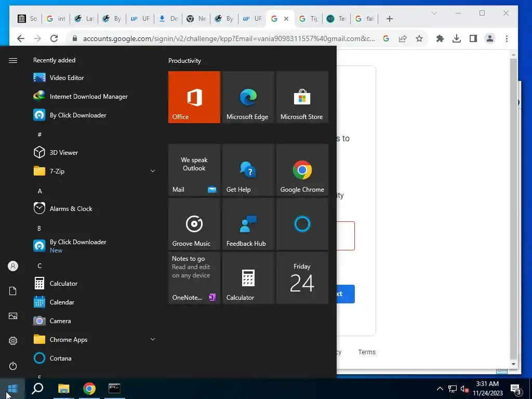This screenshot has width=532, height=399.
Task: Open By Click Downloader marked New
Action: (x=95, y=246)
